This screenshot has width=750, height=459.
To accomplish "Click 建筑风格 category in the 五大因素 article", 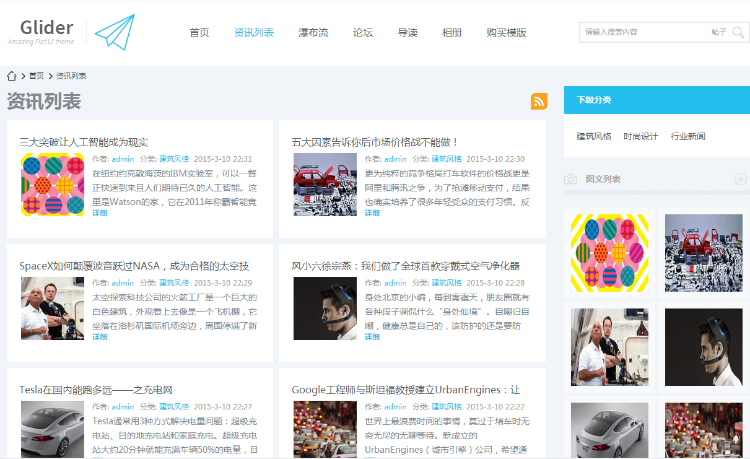I will (446, 159).
